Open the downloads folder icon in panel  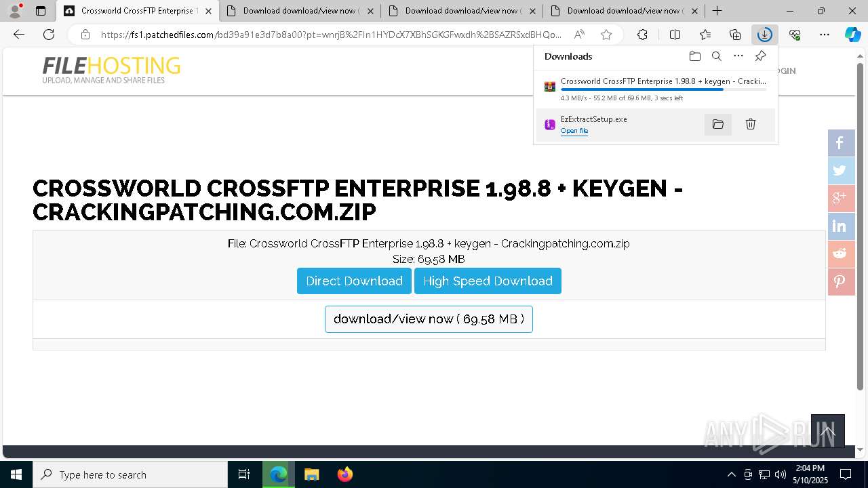pos(694,56)
